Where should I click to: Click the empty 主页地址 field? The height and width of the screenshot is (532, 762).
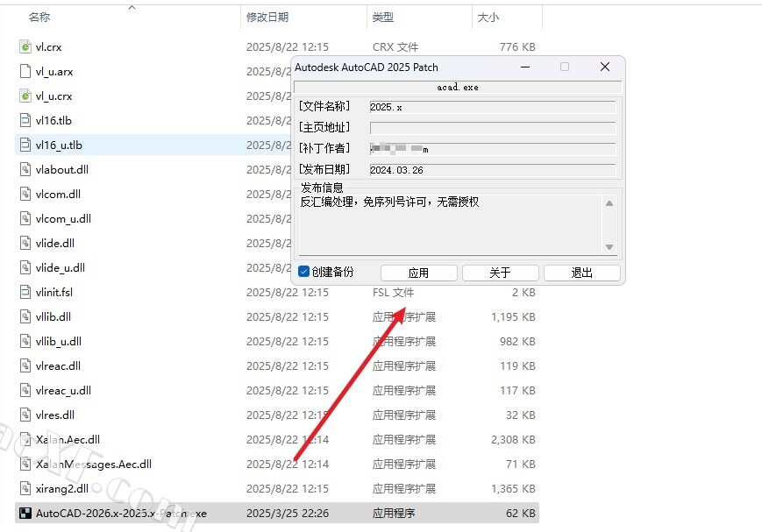[x=492, y=128]
